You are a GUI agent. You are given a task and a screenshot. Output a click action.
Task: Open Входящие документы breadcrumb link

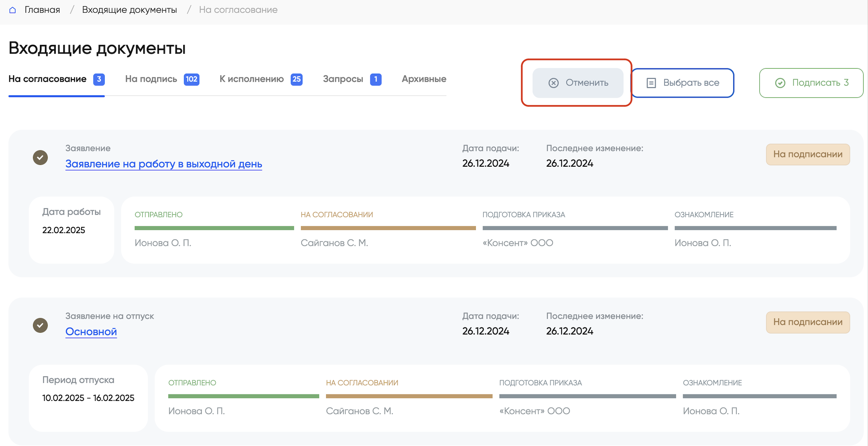click(x=129, y=10)
